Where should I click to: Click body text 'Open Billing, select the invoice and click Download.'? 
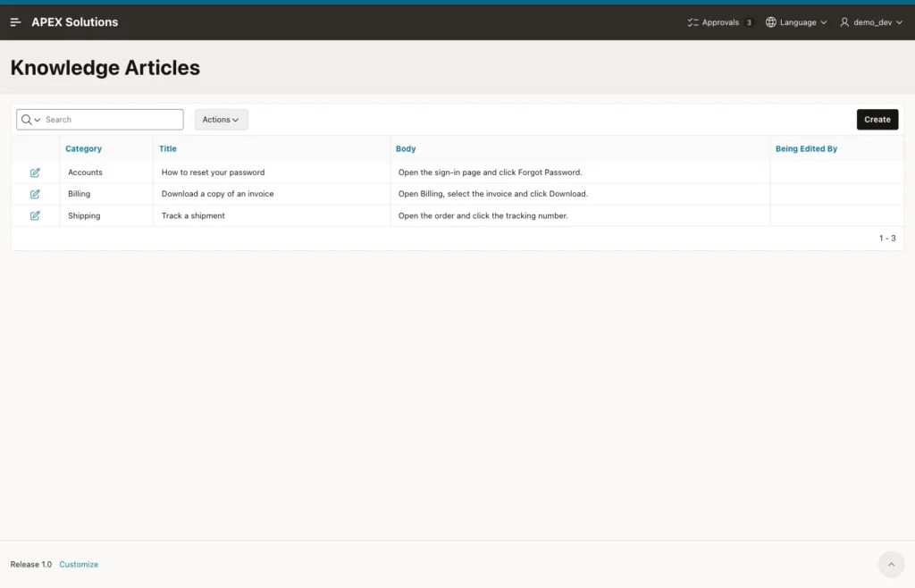pos(493,194)
